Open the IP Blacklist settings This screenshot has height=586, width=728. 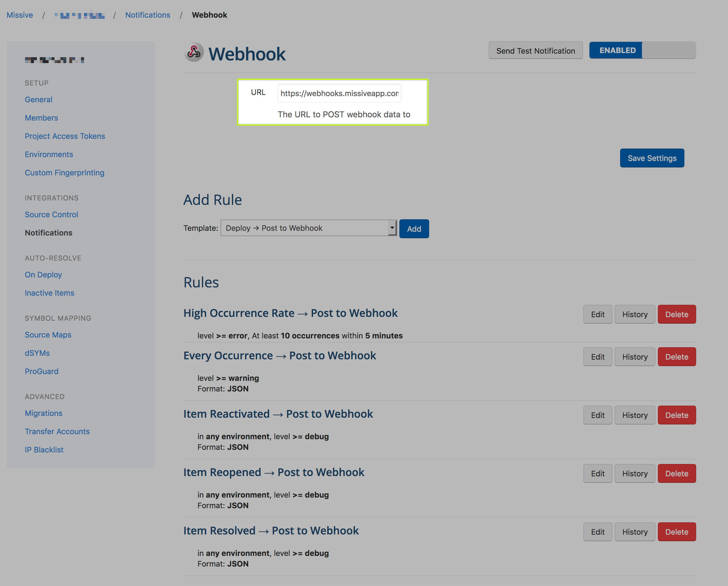click(44, 450)
